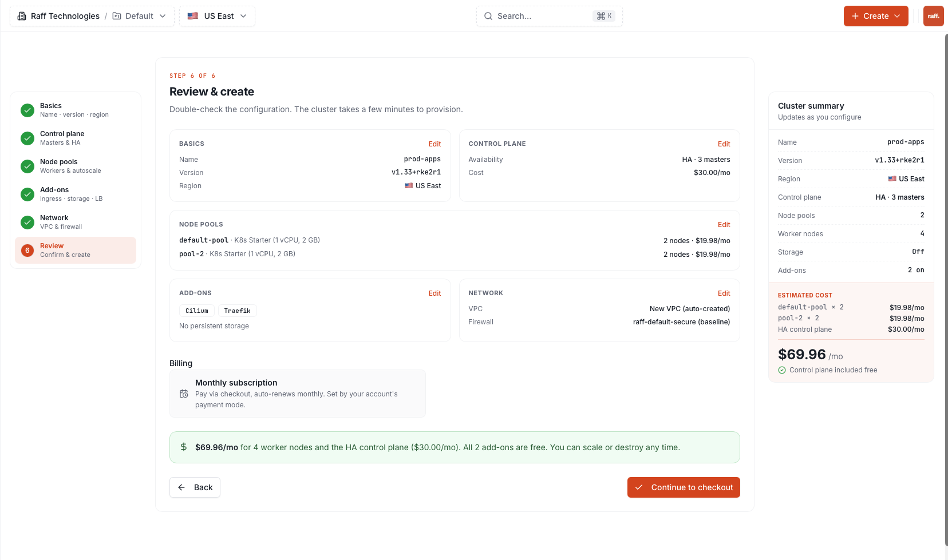Go to the Network step

(x=76, y=223)
